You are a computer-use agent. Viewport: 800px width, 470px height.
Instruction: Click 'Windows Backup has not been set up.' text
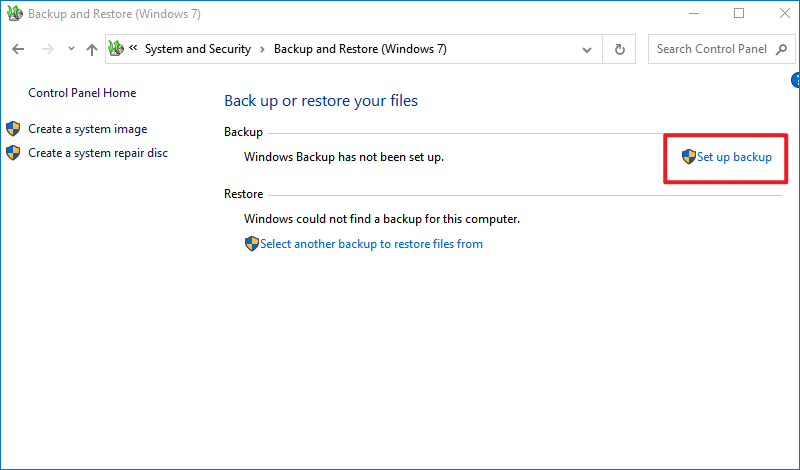coord(344,157)
